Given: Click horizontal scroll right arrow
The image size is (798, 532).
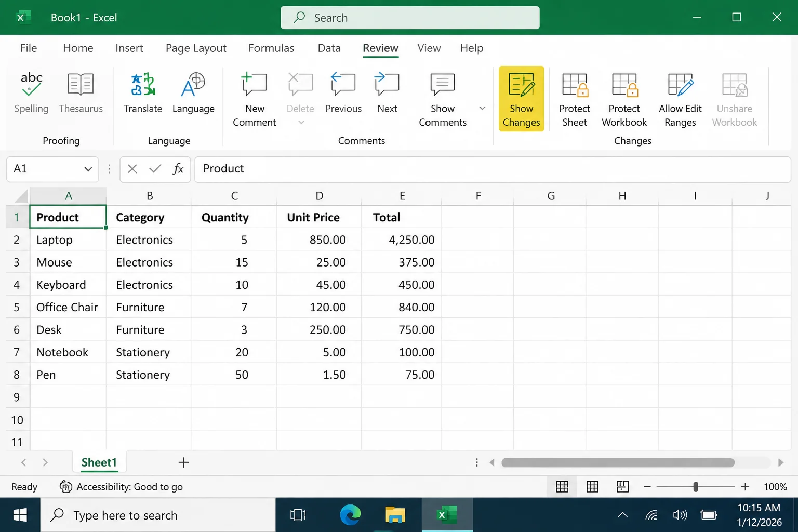Looking at the screenshot, I should [780, 462].
